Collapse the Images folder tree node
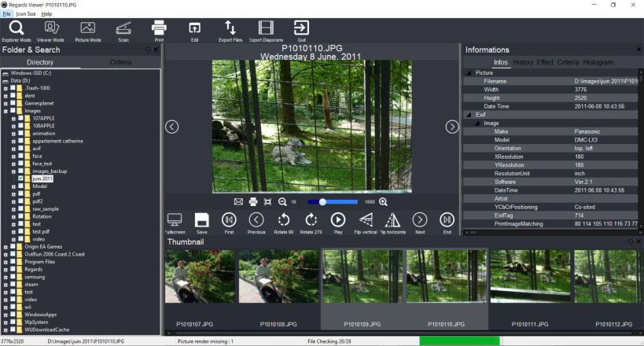 pos(6,111)
